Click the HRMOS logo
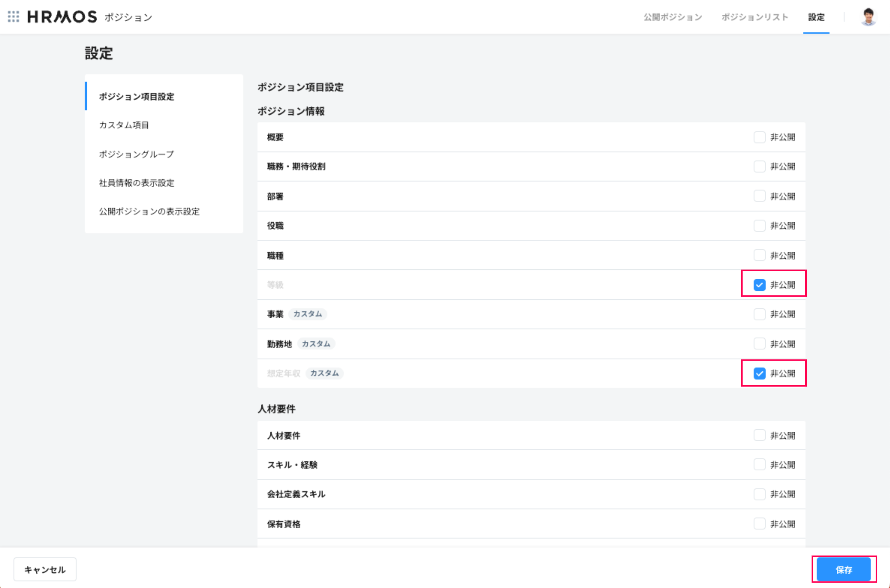 click(62, 17)
